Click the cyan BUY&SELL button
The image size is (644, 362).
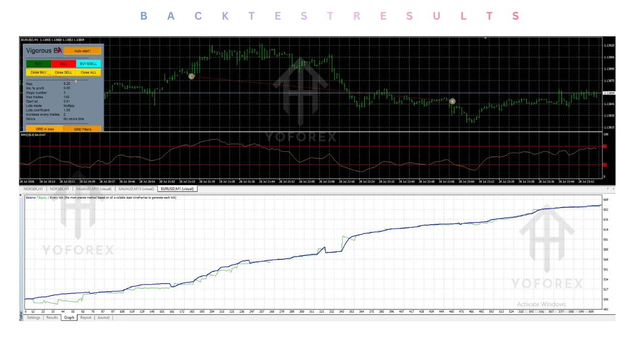pos(89,64)
